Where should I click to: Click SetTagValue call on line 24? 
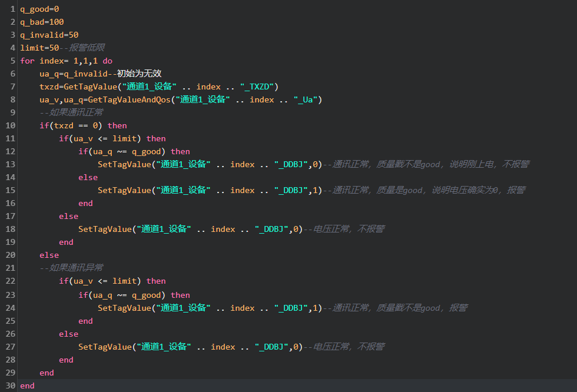pos(210,308)
